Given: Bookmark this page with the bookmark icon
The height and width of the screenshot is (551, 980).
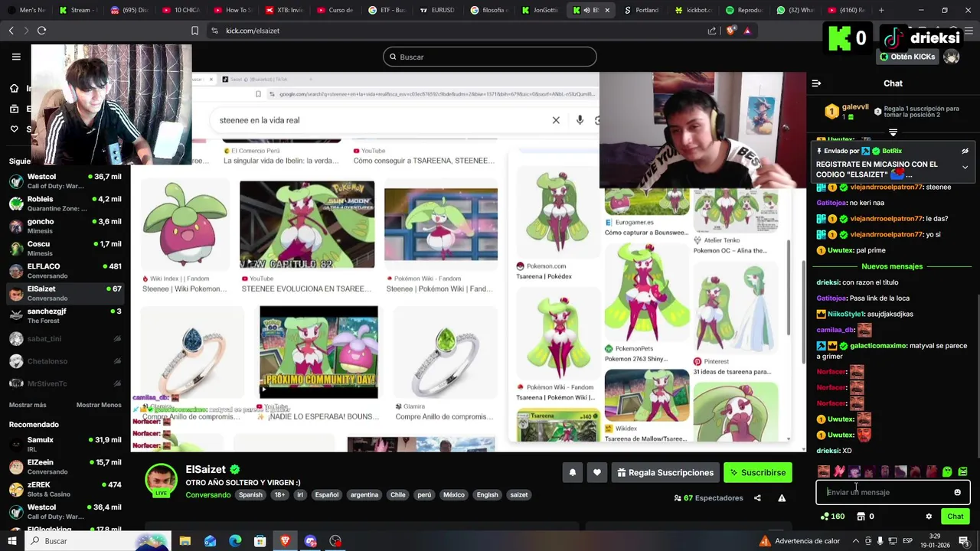Looking at the screenshot, I should coord(194,31).
